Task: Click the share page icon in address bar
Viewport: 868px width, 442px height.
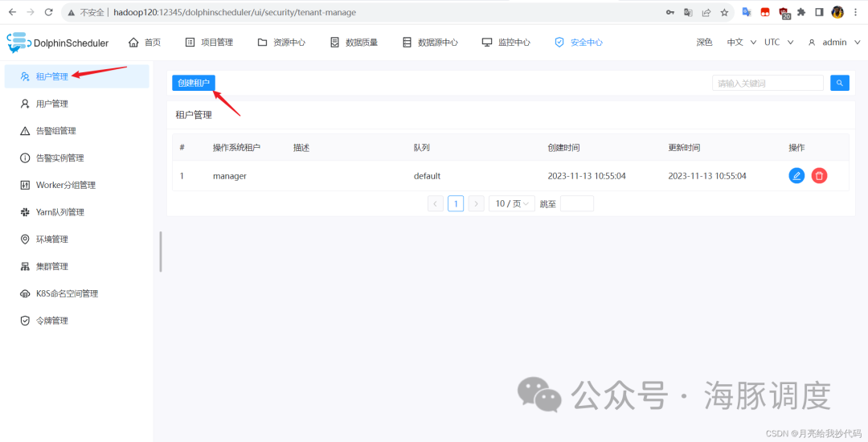Action: pos(706,12)
